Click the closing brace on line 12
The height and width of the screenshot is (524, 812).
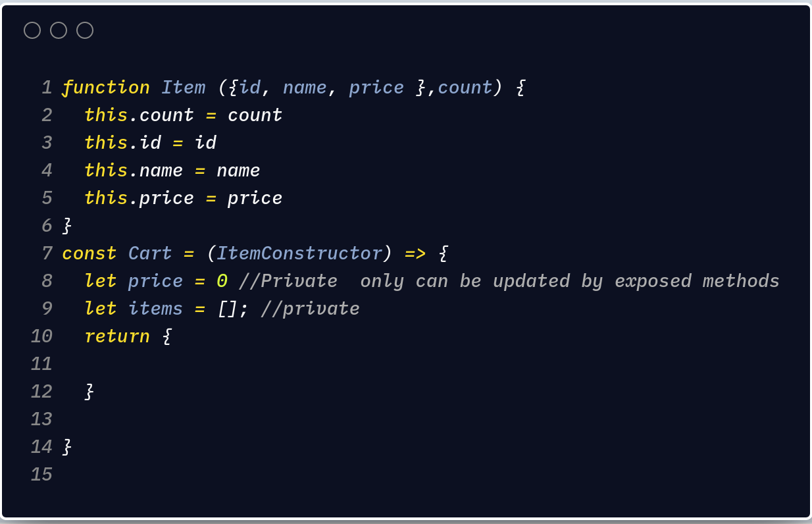tap(89, 392)
